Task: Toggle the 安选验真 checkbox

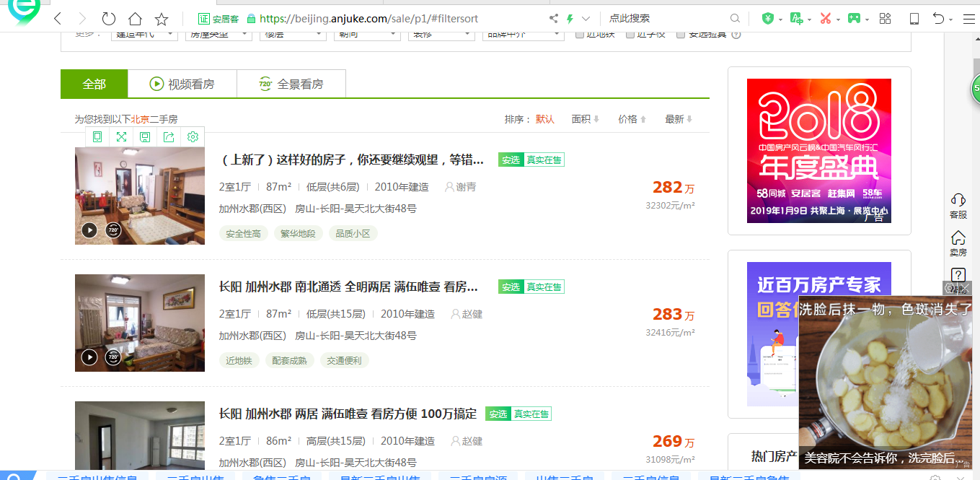Action: tap(681, 34)
